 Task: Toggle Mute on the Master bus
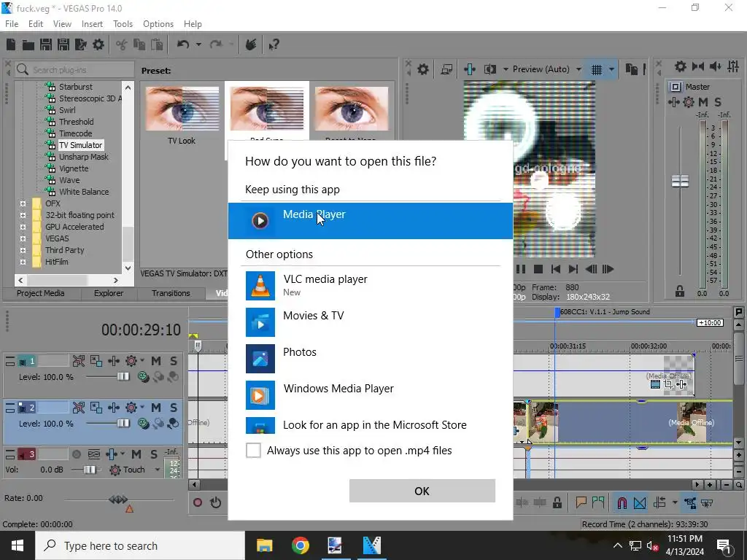pyautogui.click(x=703, y=102)
